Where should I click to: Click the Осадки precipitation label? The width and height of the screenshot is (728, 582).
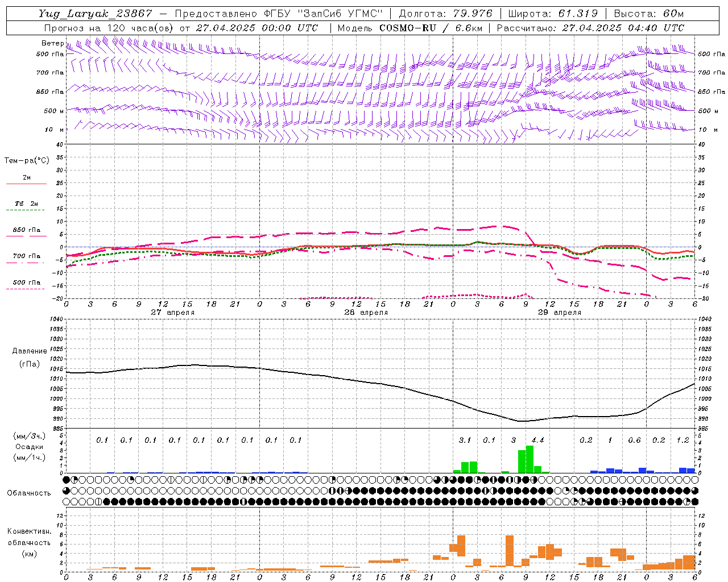point(29,447)
